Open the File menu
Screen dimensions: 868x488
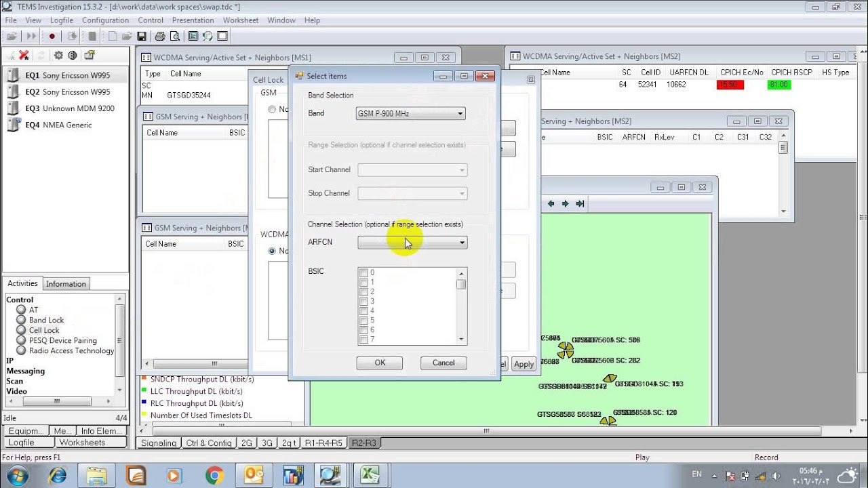click(x=11, y=20)
